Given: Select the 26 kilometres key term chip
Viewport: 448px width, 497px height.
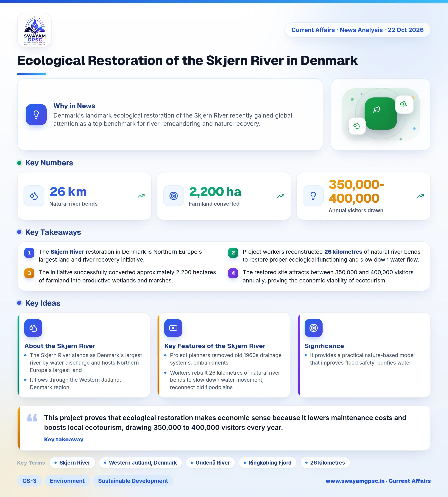Looking at the screenshot, I should pos(325,462).
